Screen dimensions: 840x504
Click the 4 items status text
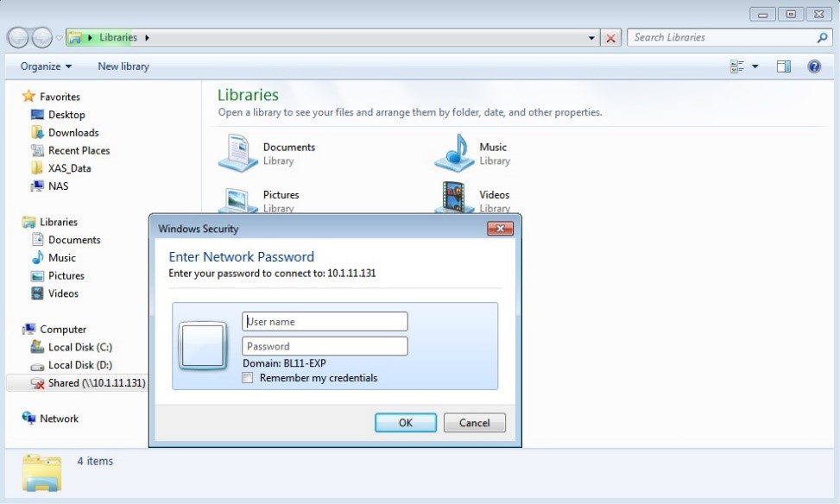(x=95, y=461)
